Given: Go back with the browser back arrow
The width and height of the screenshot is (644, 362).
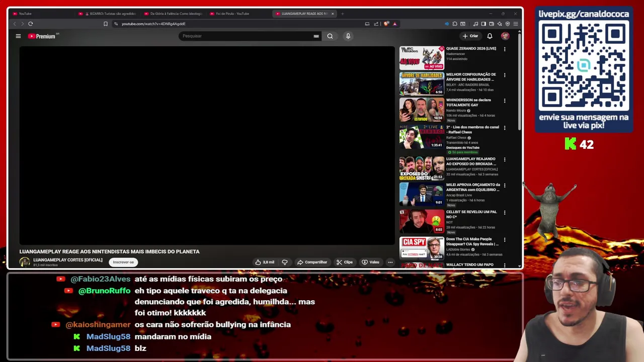Looking at the screenshot, I should pos(15,24).
